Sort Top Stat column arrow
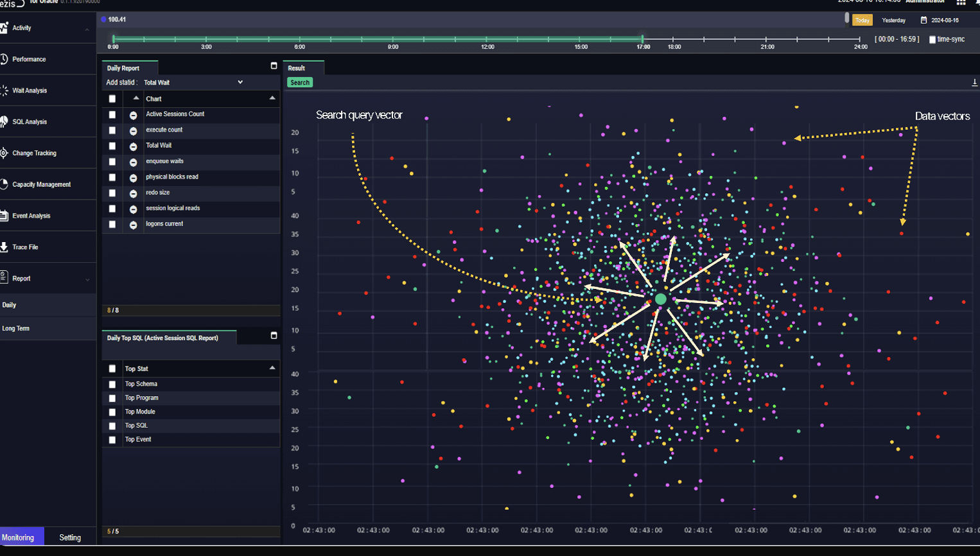980x556 pixels. [272, 368]
